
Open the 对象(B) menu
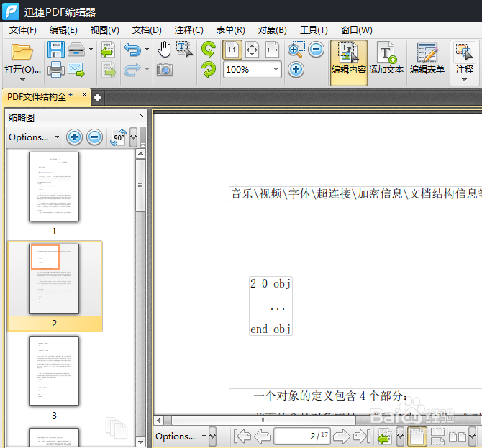273,30
